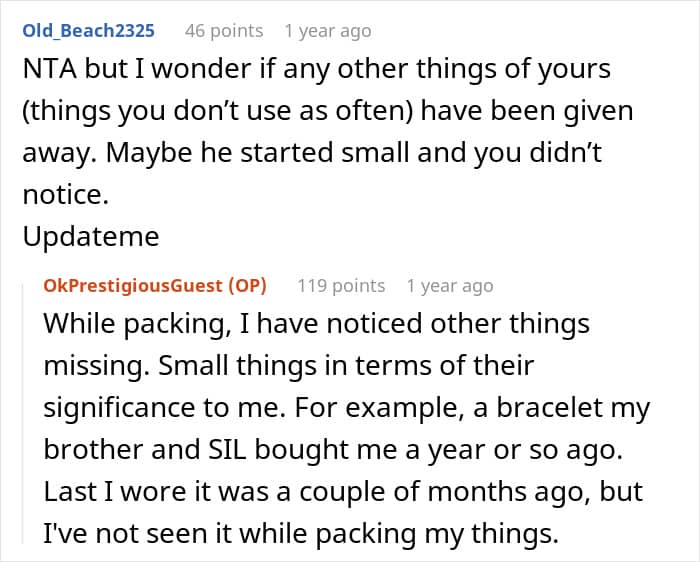Open the timestamp on Old_Beach2325's comment

coord(327,31)
